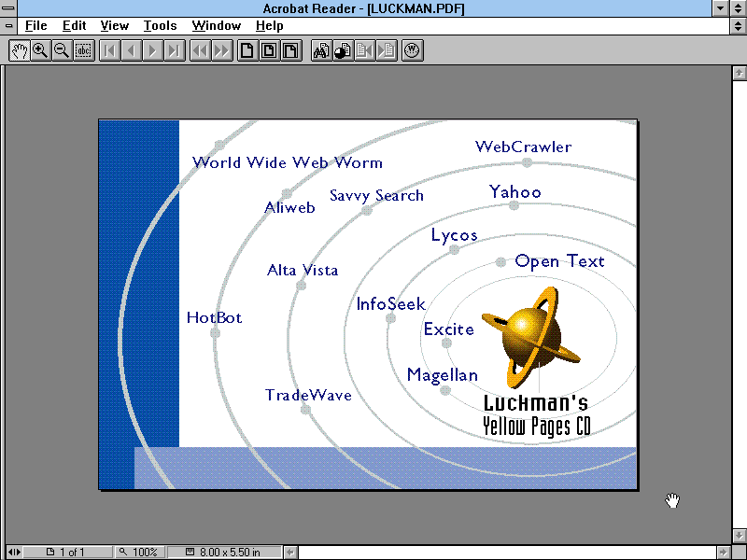The height and width of the screenshot is (560, 747).
Task: Click the Previous Page arrow
Action: click(x=131, y=50)
